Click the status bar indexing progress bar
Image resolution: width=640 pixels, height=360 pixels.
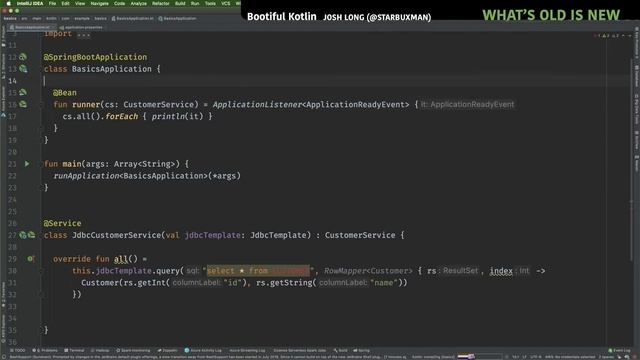[x=479, y=357]
